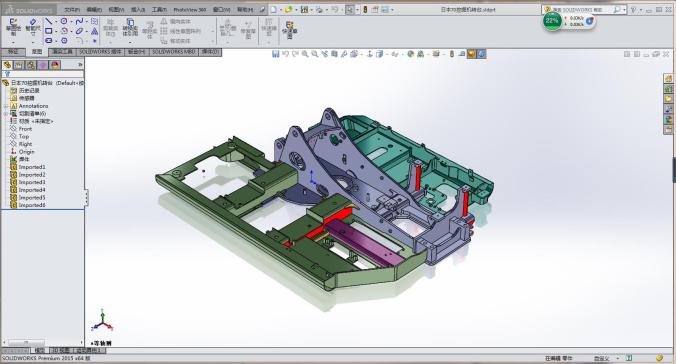Open the 文件 (File) menu
The width and height of the screenshot is (676, 364).
[72, 9]
